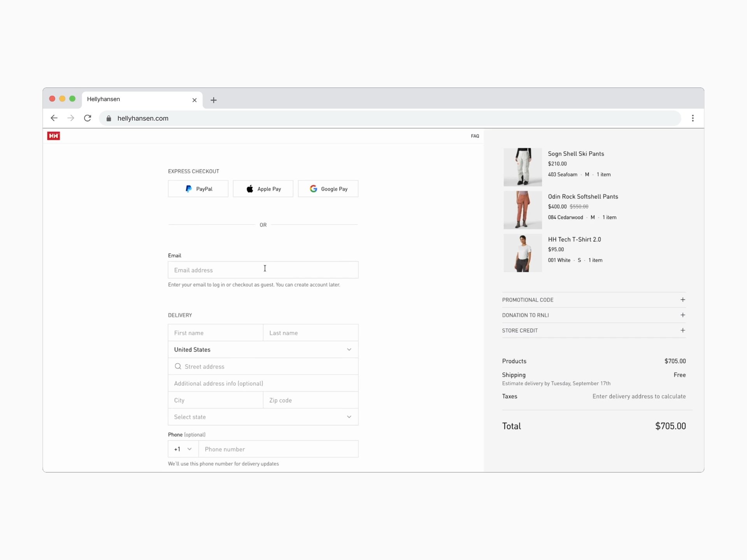Open a new tab with plus icon
747x560 pixels.
213,100
